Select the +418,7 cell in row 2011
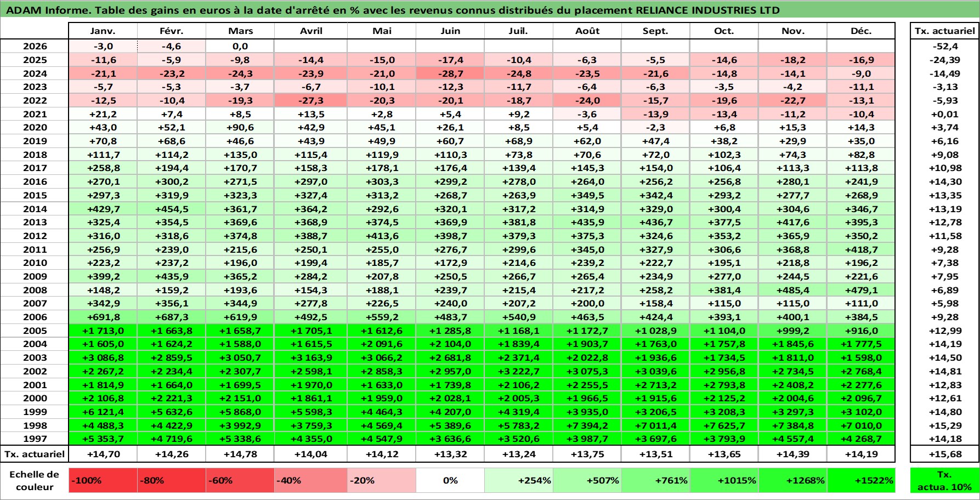Image resolution: width=980 pixels, height=500 pixels. point(861,249)
